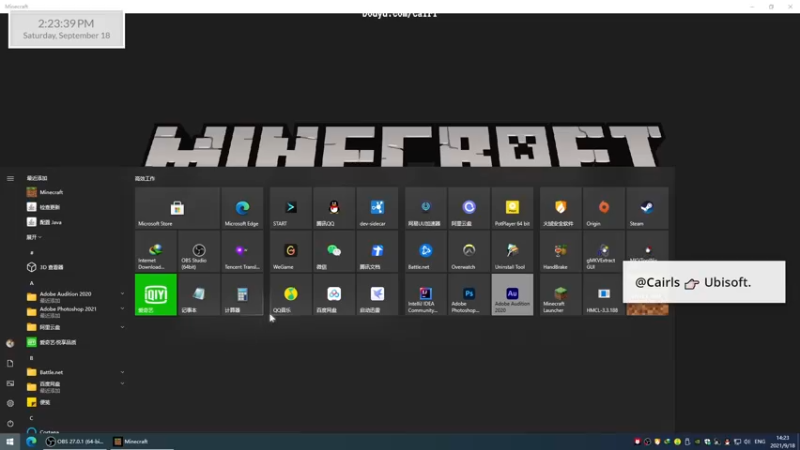Open the OBS Studio (64bit) tile

[199, 251]
